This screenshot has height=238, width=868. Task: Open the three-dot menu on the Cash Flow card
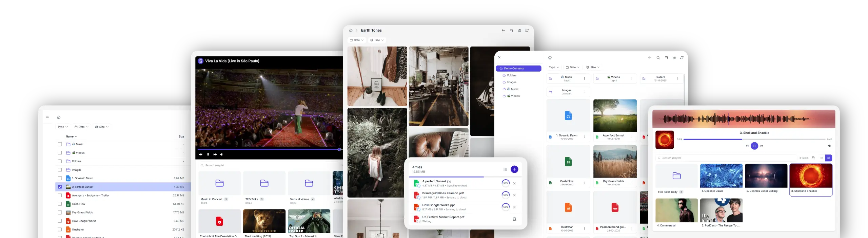[x=584, y=183]
